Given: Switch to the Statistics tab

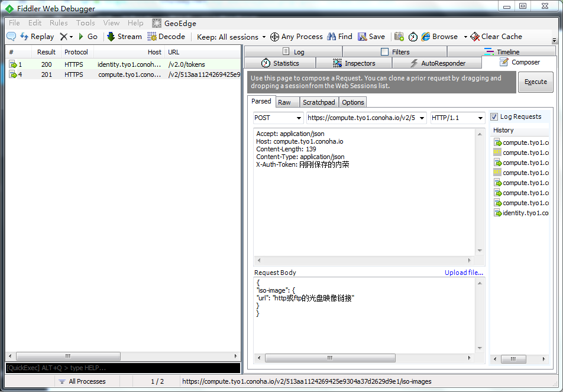Looking at the screenshot, I should point(280,63).
